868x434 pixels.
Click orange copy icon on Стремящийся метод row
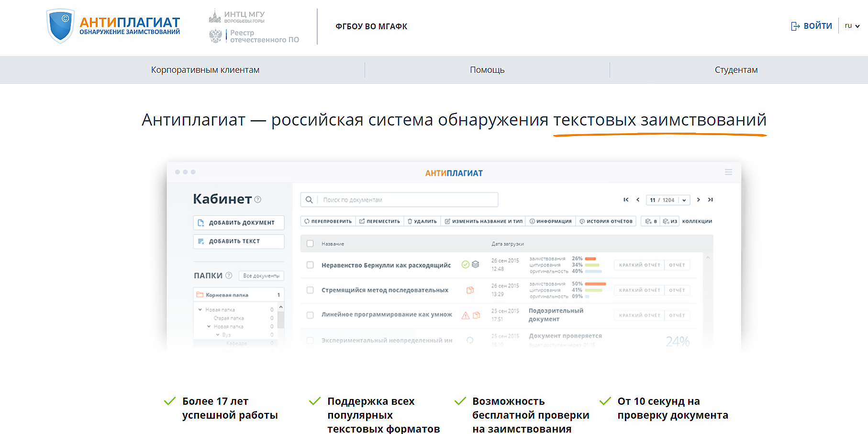tap(470, 290)
